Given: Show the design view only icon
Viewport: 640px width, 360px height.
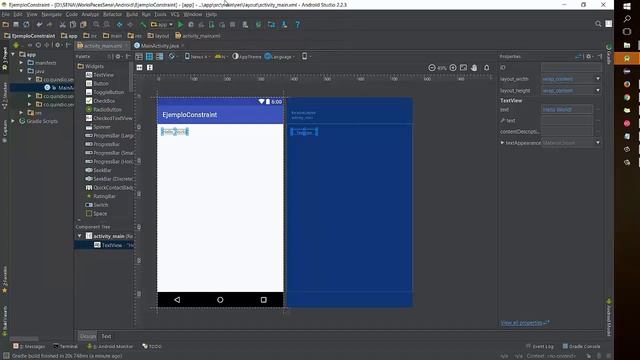Looking at the screenshot, I should (139, 57).
